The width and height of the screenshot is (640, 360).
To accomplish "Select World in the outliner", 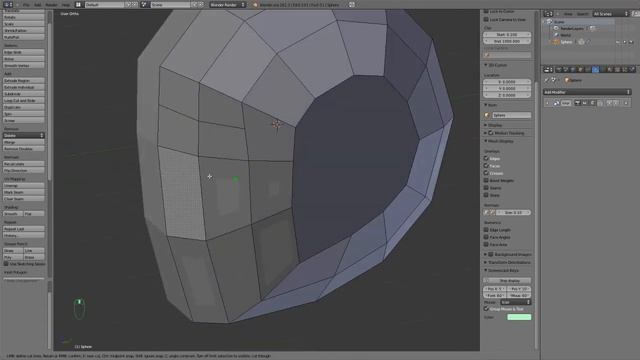I will (x=566, y=35).
